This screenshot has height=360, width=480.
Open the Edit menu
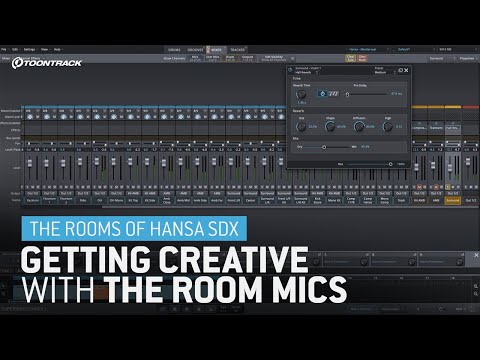click(15, 49)
